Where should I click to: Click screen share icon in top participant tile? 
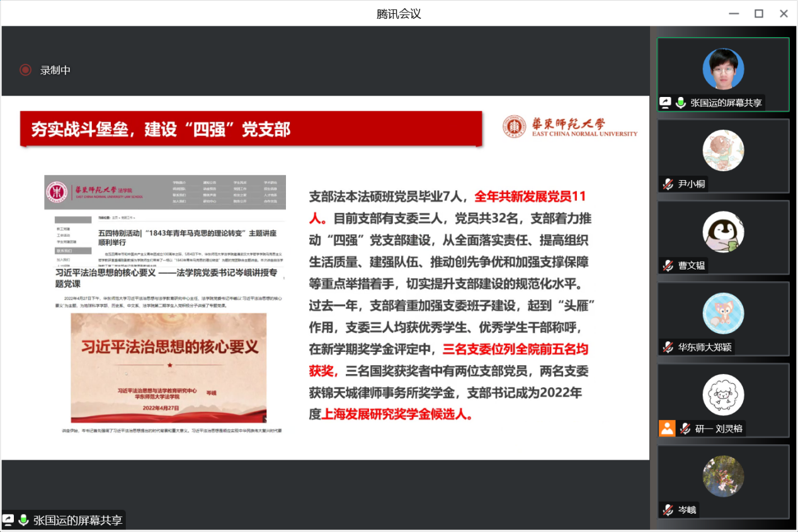pos(665,103)
